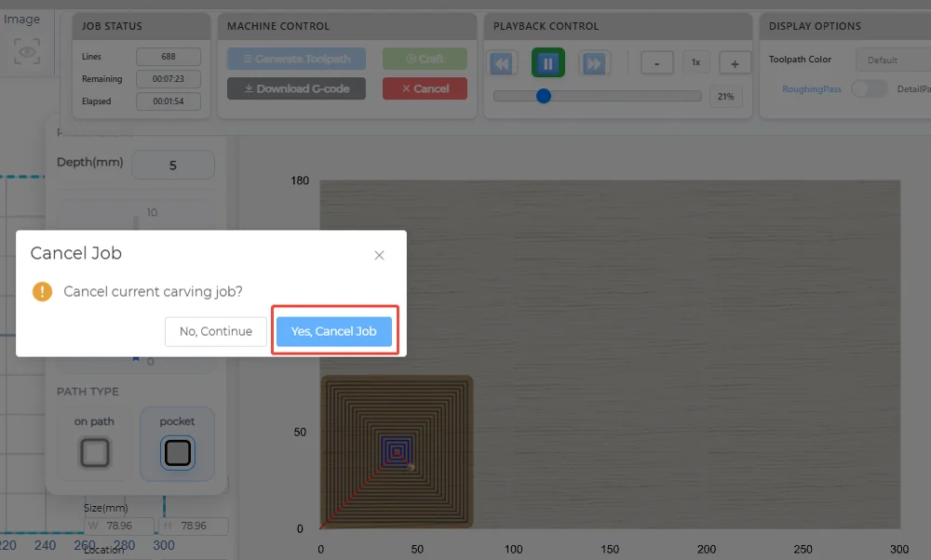Click Generate Toolpath button
Image resolution: width=931 pixels, height=560 pixels.
[296, 59]
